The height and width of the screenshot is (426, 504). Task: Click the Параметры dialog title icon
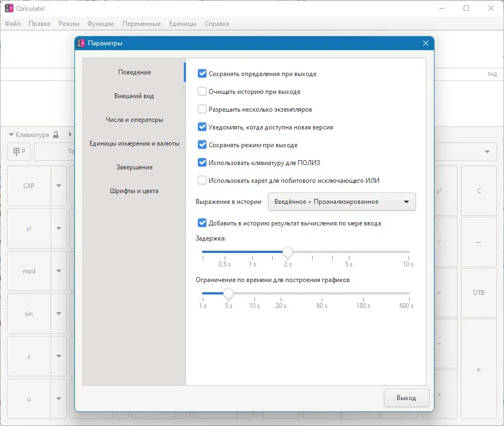tap(81, 43)
